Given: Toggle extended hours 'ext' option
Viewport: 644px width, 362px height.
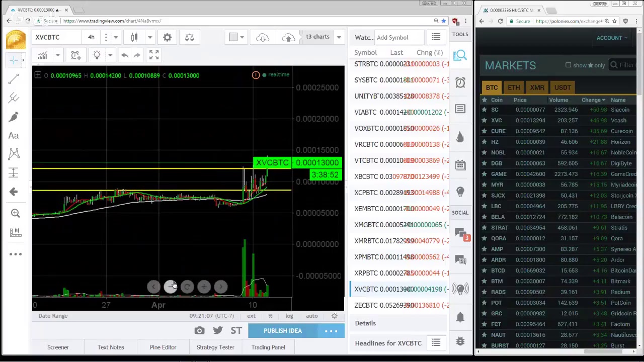Looking at the screenshot, I should click(x=251, y=316).
